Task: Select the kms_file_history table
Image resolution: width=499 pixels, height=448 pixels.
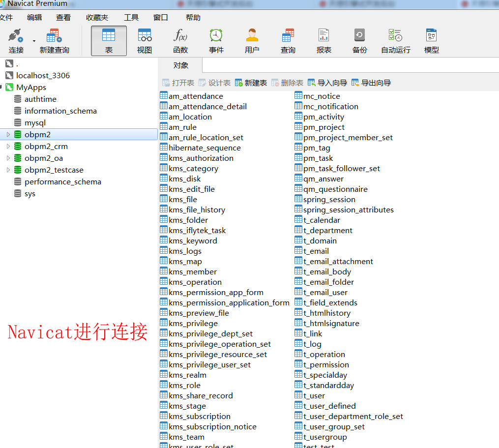Action: point(197,210)
